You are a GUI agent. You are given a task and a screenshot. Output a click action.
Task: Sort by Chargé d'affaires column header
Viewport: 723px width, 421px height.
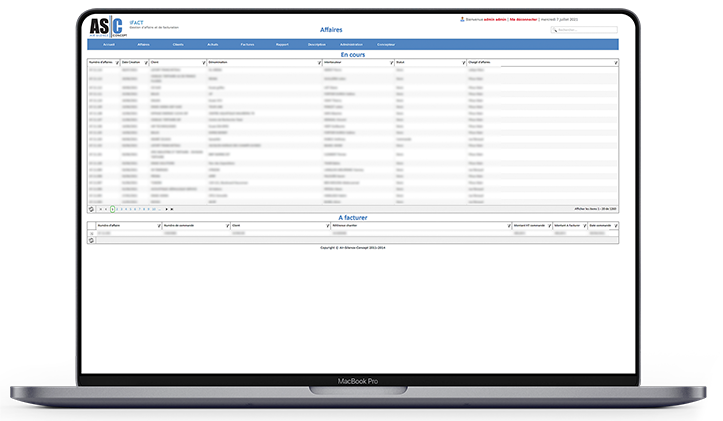tap(479, 62)
